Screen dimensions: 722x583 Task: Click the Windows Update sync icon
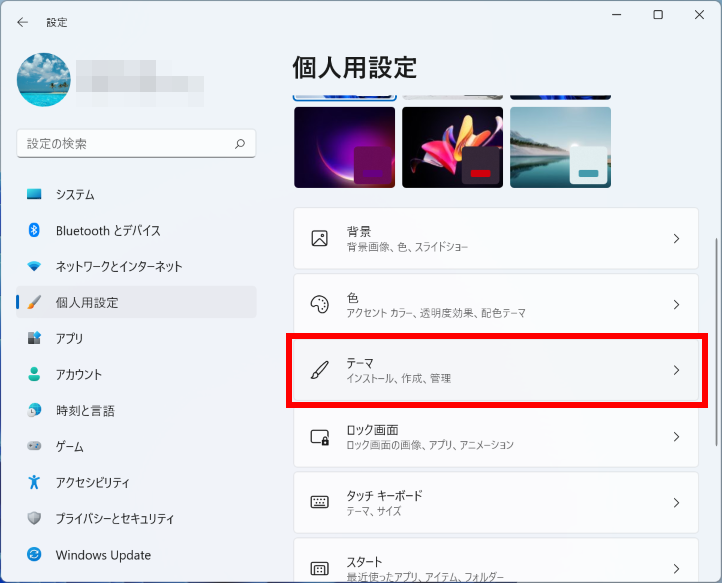click(x=34, y=554)
